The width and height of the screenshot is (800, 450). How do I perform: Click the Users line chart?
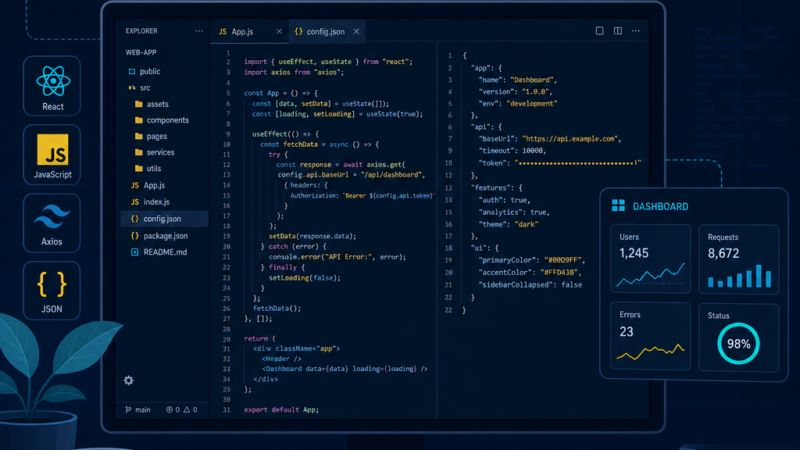pos(651,274)
